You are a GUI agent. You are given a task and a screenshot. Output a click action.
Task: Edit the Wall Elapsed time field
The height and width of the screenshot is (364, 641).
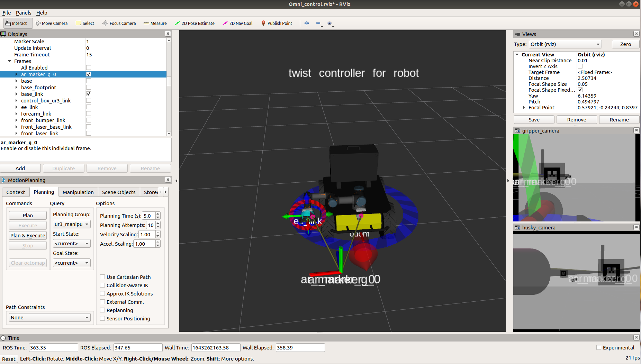point(300,347)
